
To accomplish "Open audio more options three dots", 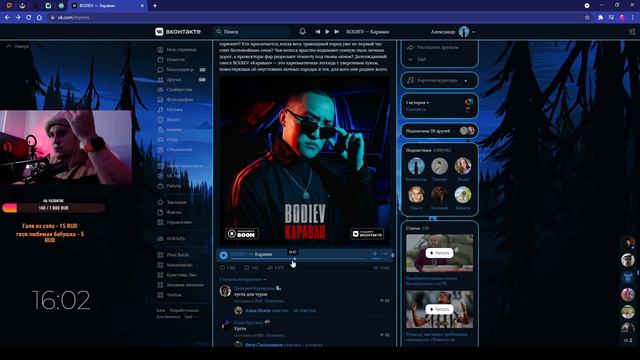I will pyautogui.click(x=384, y=254).
